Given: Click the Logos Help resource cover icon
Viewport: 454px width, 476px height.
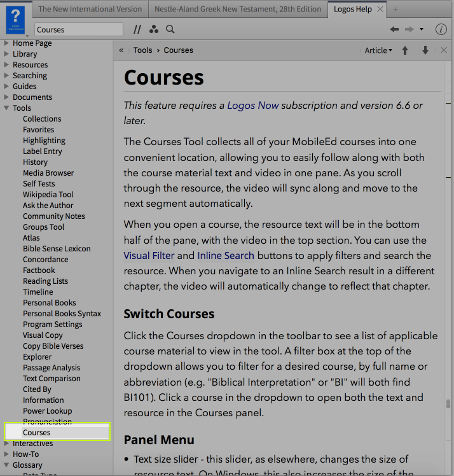Looking at the screenshot, I should pyautogui.click(x=15, y=21).
